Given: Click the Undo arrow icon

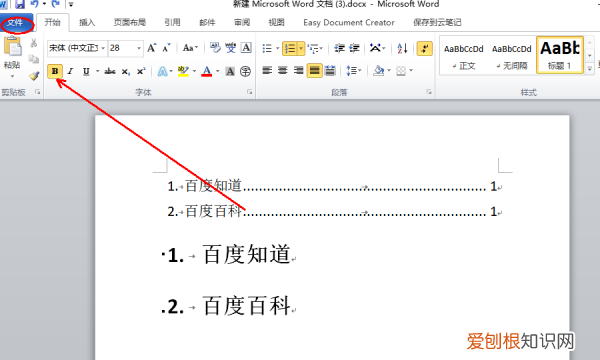Looking at the screenshot, I should point(35,4).
